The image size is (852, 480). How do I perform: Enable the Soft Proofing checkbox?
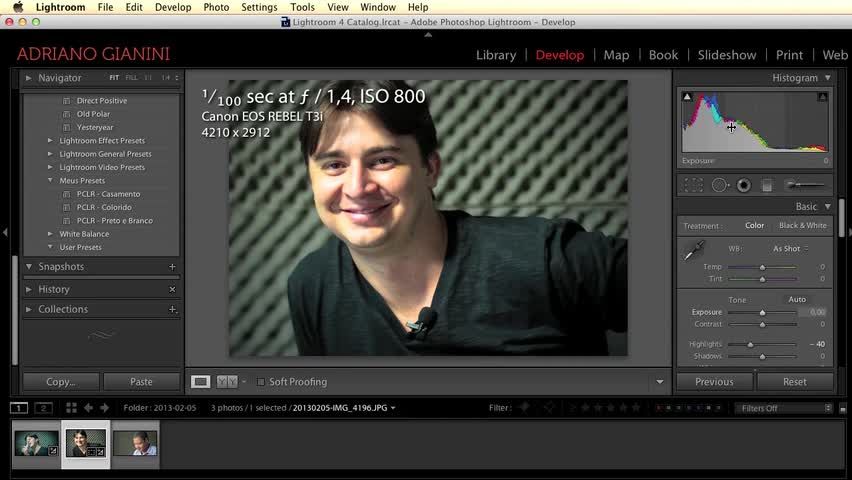[x=261, y=382]
